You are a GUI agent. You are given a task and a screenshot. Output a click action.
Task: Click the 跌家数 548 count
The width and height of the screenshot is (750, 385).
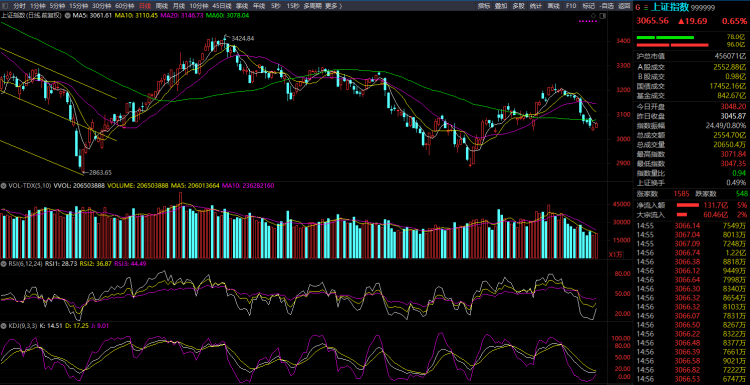[x=741, y=194]
